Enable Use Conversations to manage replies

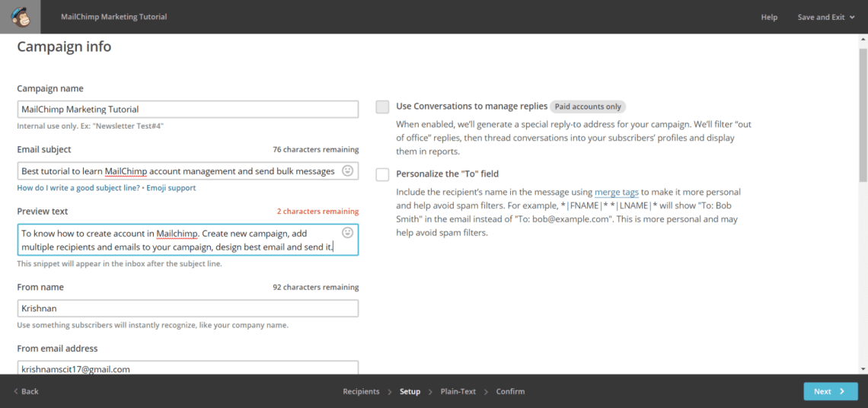point(382,107)
